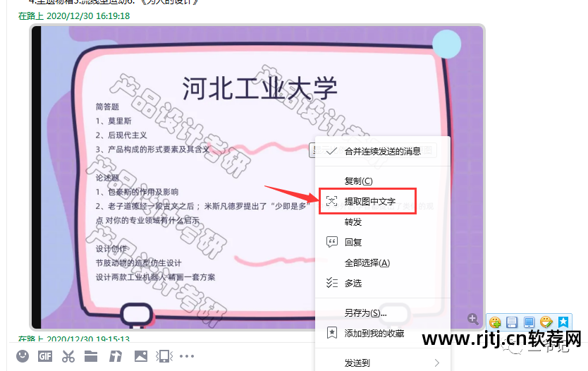Save the image using the floppy disk icon

[x=512, y=322]
